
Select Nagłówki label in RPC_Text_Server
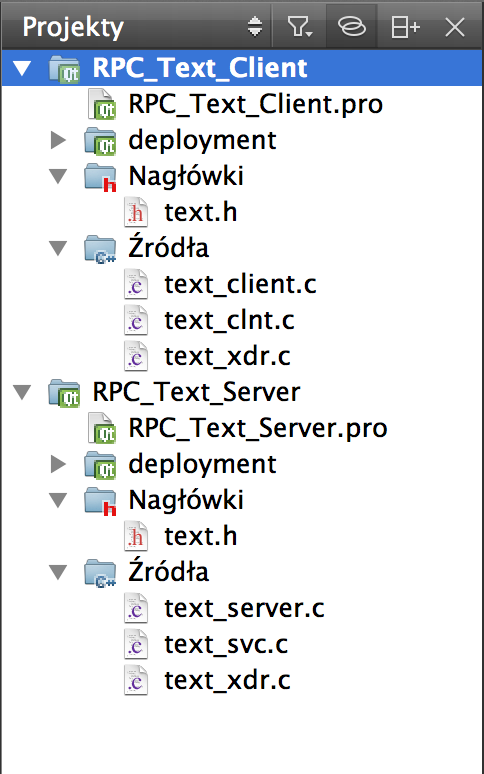(x=186, y=501)
